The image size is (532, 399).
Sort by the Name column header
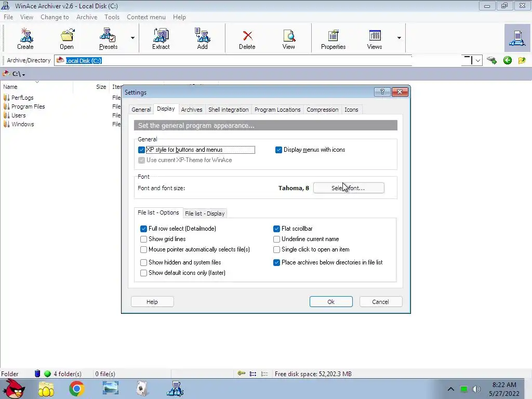(36, 87)
